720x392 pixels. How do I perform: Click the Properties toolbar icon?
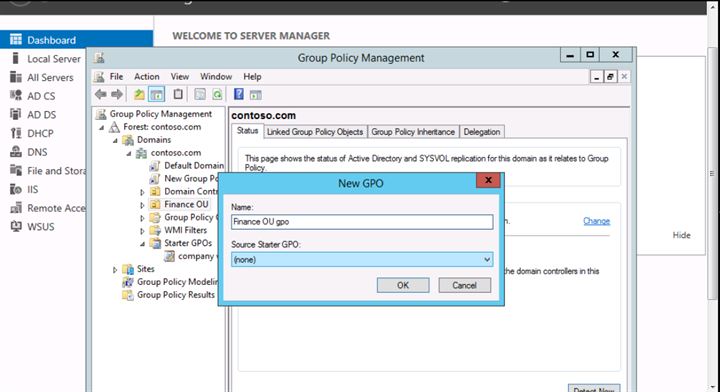(x=200, y=95)
